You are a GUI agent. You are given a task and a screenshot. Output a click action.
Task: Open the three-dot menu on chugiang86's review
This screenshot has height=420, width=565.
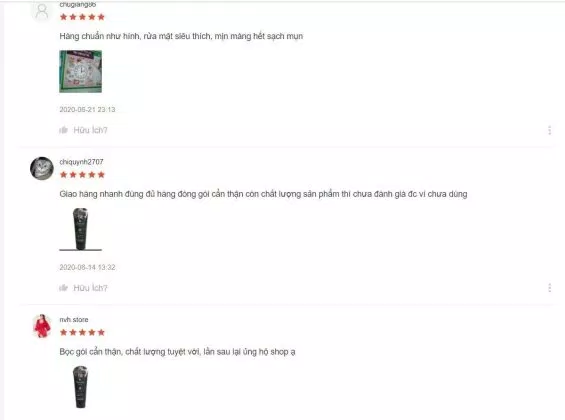click(550, 130)
